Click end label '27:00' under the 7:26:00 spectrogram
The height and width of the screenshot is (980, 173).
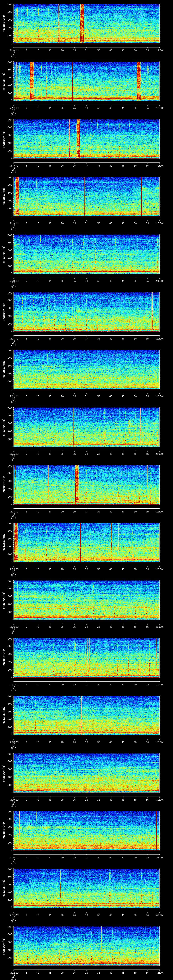point(159,627)
